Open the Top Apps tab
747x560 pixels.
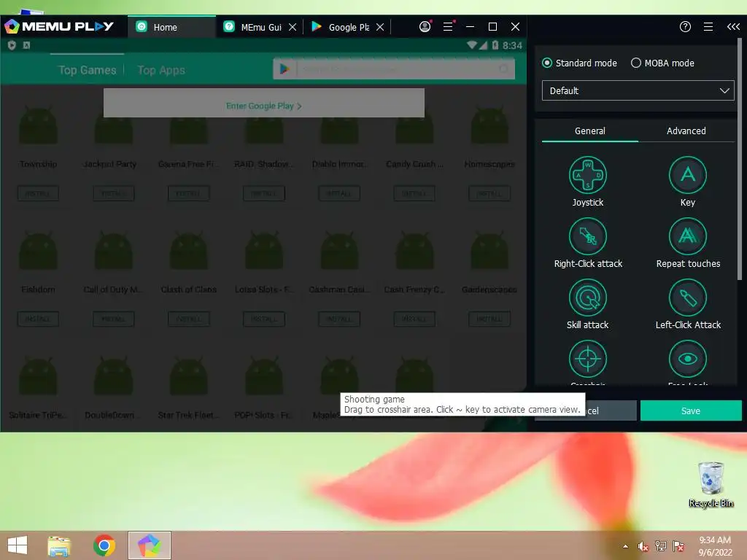click(161, 70)
